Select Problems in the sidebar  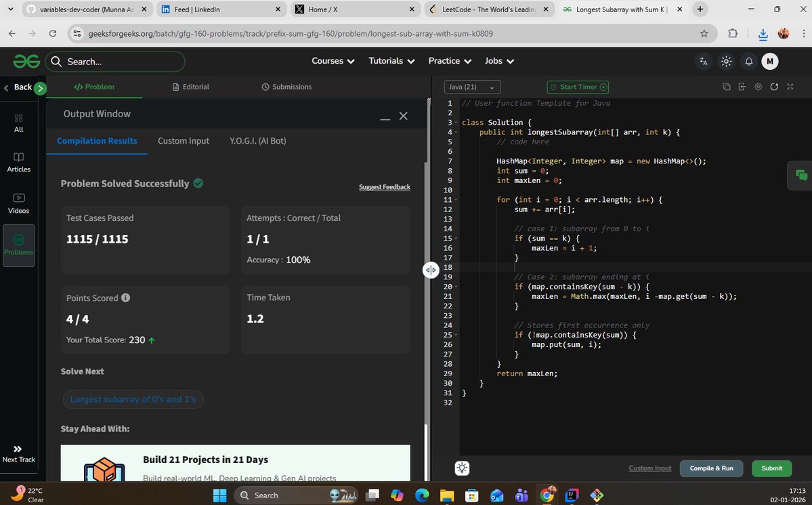19,245
